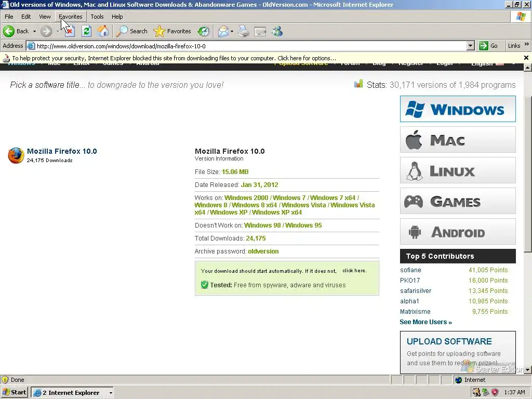Open the Favorites menu
The height and width of the screenshot is (399, 532).
pyautogui.click(x=71, y=17)
